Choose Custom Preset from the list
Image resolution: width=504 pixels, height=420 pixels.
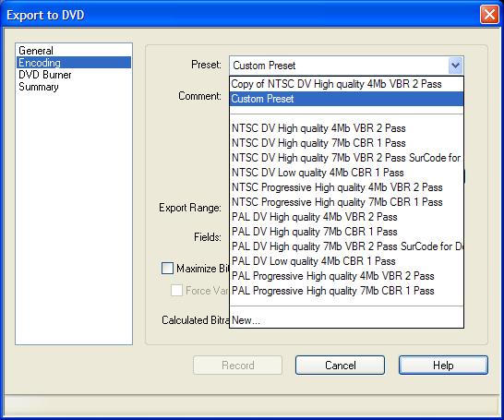(346, 99)
